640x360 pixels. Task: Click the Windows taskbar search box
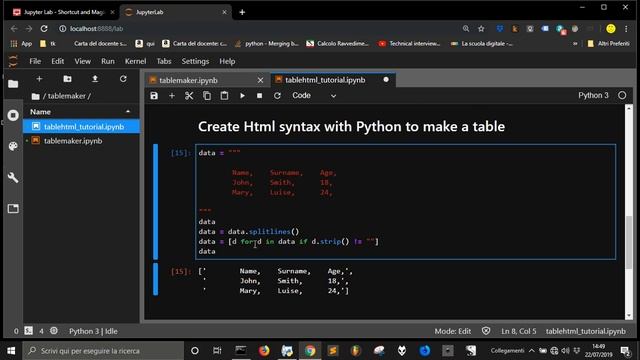click(103, 351)
